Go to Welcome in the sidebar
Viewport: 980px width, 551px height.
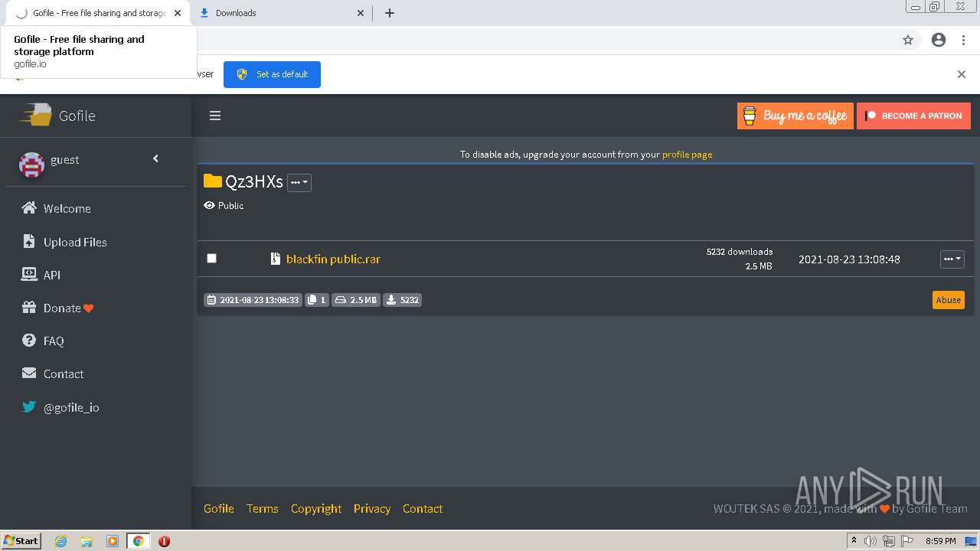67,208
